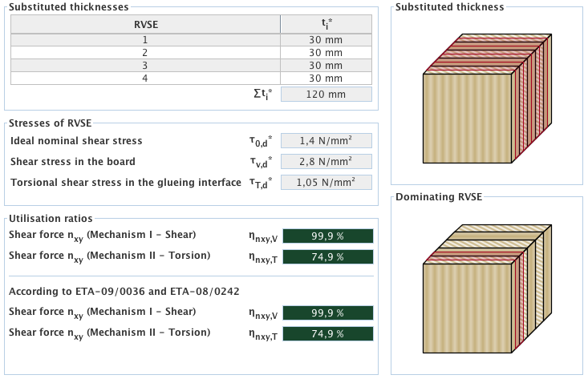The image size is (588, 379).
Task: Select the thickness value for RVSE 2
Action: pyautogui.click(x=326, y=52)
